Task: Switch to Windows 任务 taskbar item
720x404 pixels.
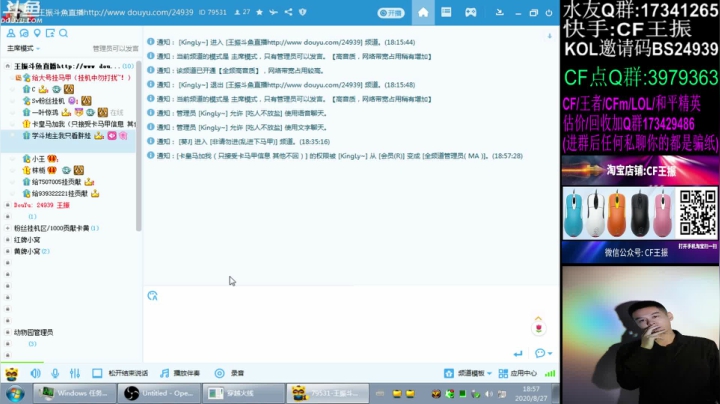Action: tap(75, 393)
